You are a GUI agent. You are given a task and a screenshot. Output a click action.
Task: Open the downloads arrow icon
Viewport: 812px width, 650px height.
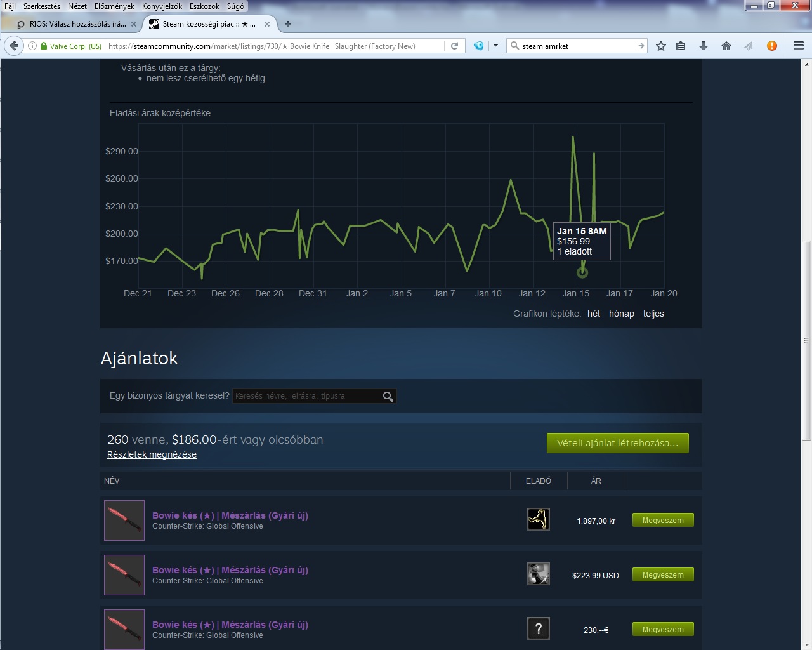pos(703,46)
